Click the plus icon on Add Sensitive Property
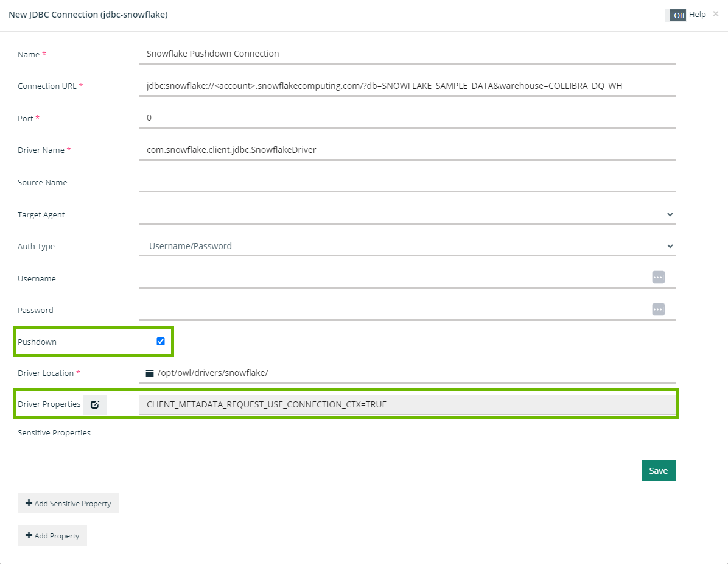Viewport: 728px width, 564px height. 28,503
